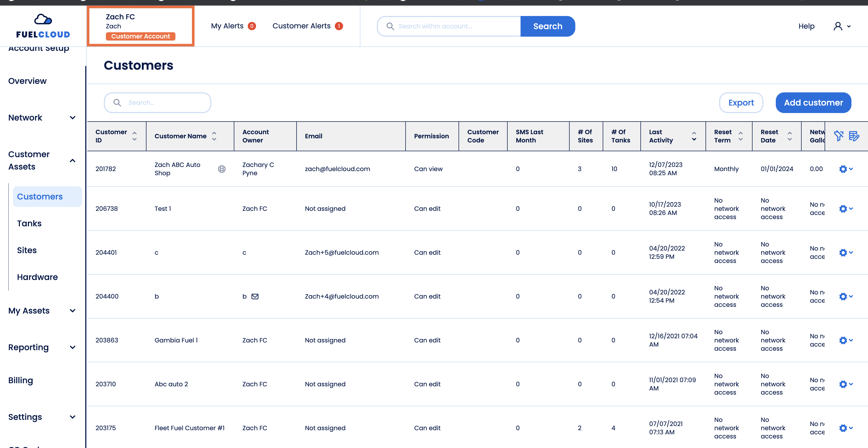The image size is (868, 448).
Task: Sort table by Customer Name
Action: coord(214,136)
